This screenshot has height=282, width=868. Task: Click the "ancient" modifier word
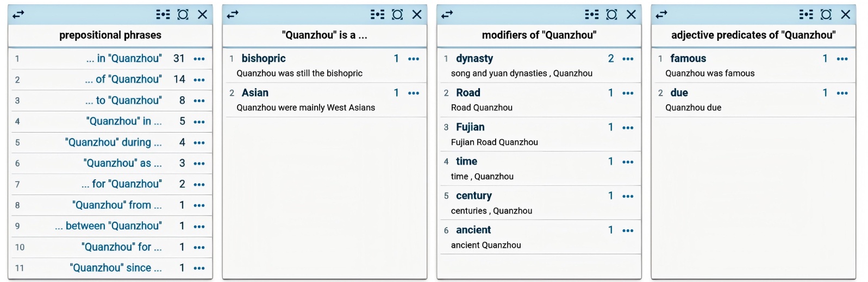(473, 230)
